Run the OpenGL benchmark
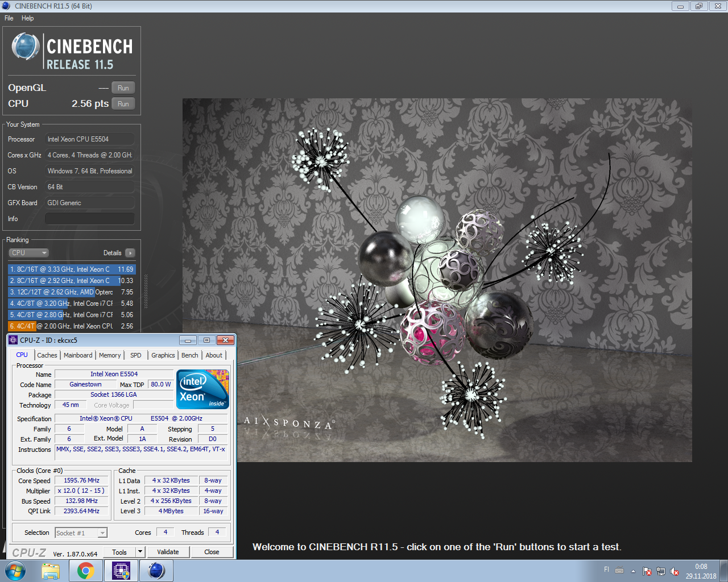This screenshot has width=728, height=582. coord(123,88)
